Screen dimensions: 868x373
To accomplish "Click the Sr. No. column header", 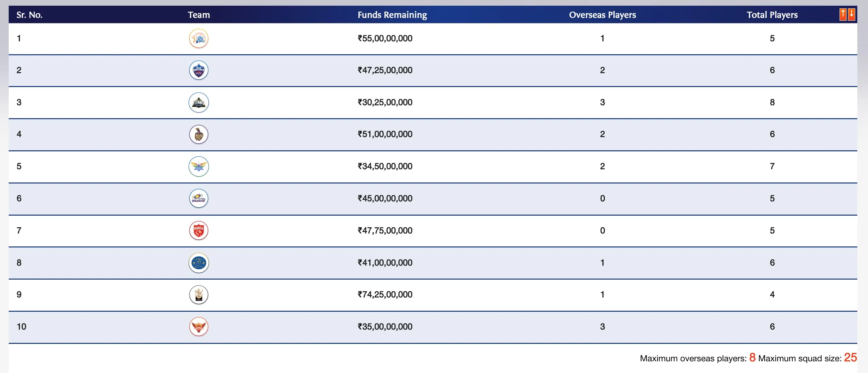I will [x=29, y=15].
